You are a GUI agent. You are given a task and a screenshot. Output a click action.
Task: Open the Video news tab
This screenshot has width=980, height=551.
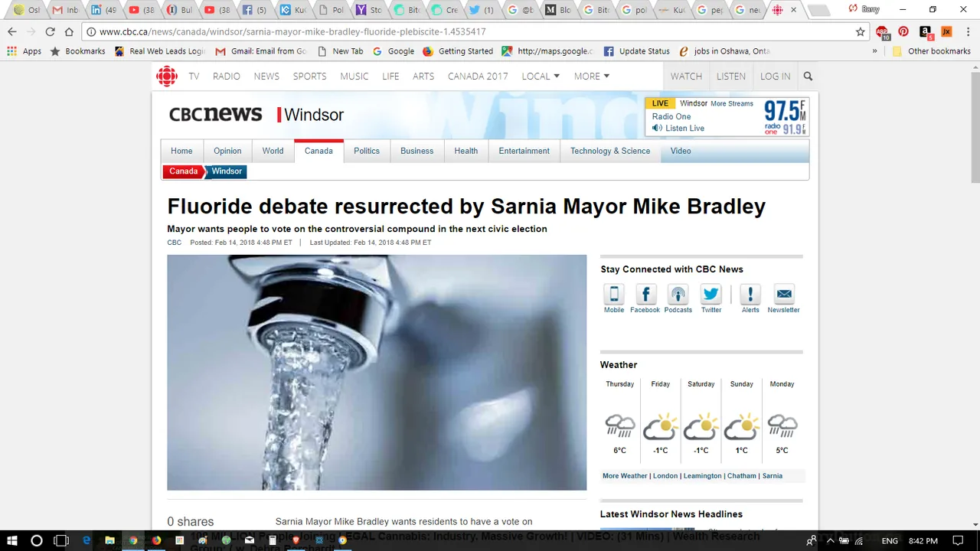[681, 151]
